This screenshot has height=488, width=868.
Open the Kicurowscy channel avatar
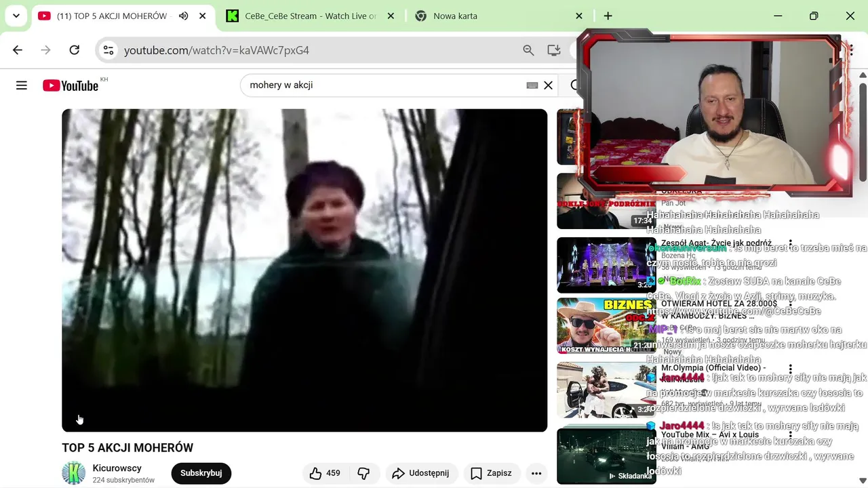[x=73, y=473]
